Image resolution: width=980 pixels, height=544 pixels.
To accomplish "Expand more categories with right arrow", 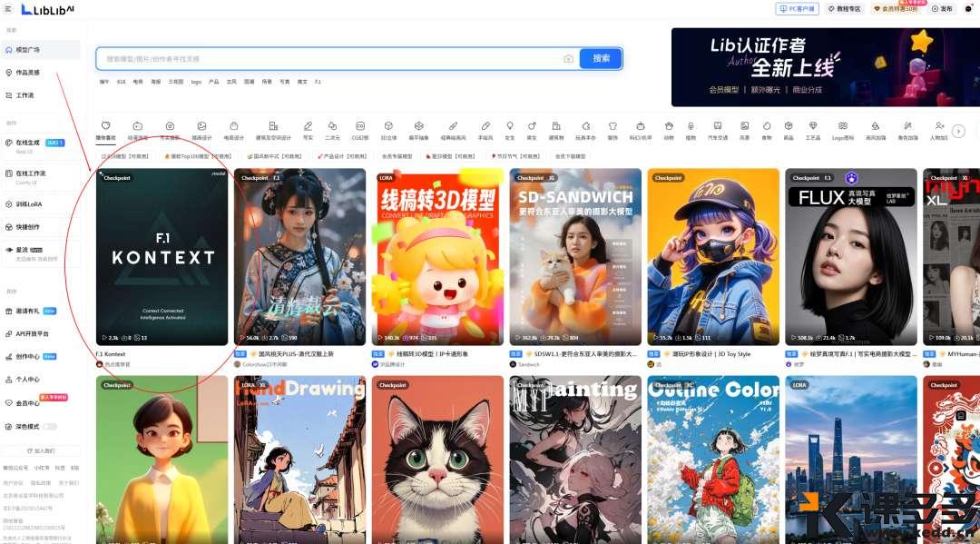I will pos(958,131).
